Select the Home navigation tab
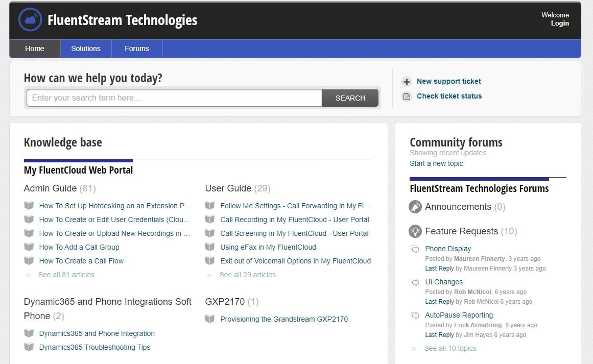The height and width of the screenshot is (364, 593). pyautogui.click(x=34, y=48)
